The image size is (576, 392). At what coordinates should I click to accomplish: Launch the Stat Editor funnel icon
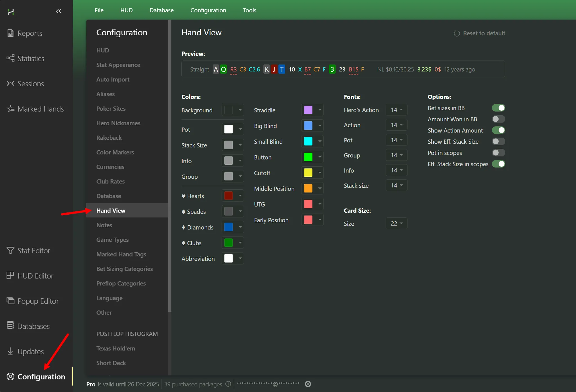(x=10, y=250)
